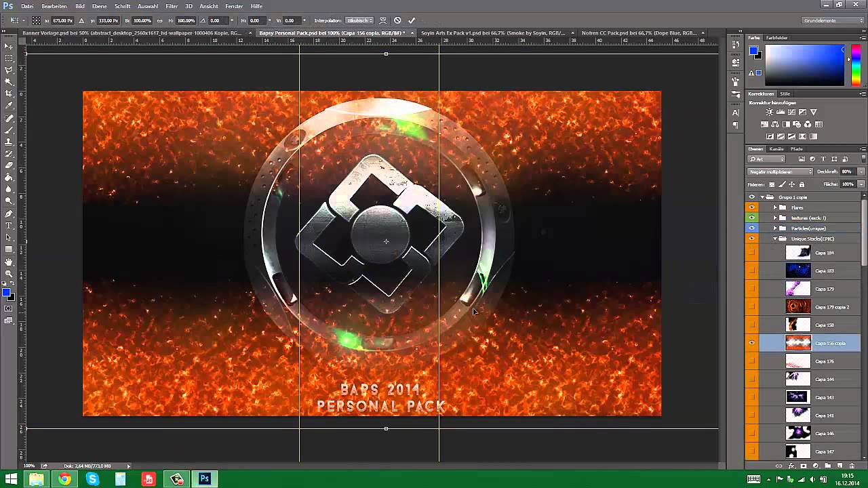Screen dimensions: 868x488
Task: Lock all with padlock icon
Action: click(x=802, y=184)
